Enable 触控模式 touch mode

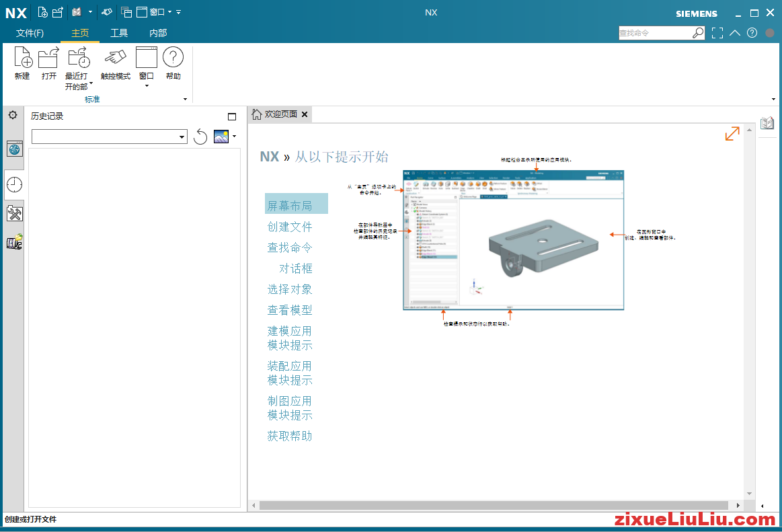pos(115,59)
